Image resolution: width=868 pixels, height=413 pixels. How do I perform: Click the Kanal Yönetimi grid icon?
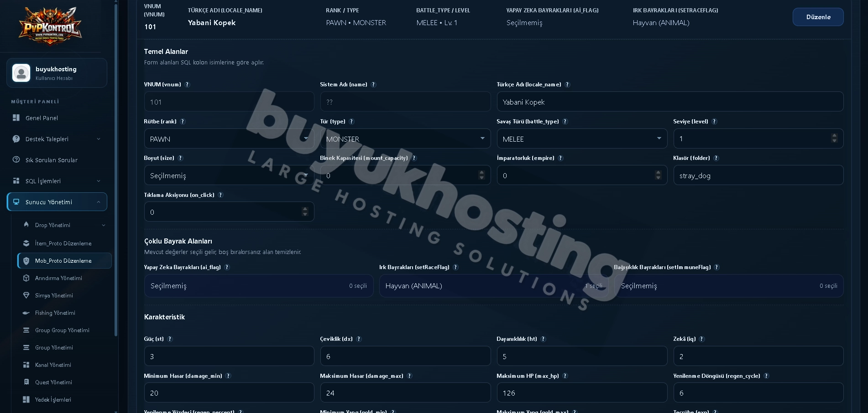tap(26, 365)
